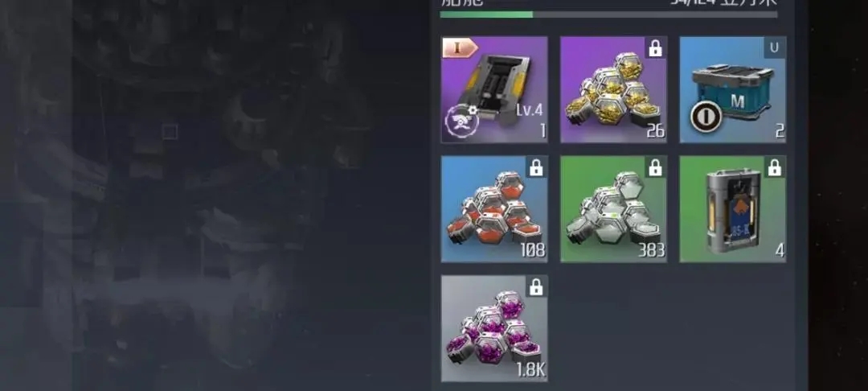Unlock the white ore stack's lock icon
The height and width of the screenshot is (391, 868).
tap(656, 167)
